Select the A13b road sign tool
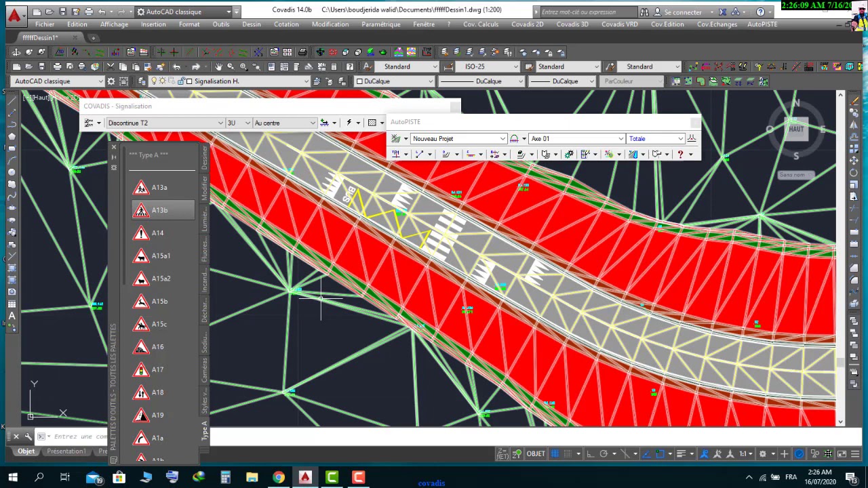The width and height of the screenshot is (868, 488). 163,210
